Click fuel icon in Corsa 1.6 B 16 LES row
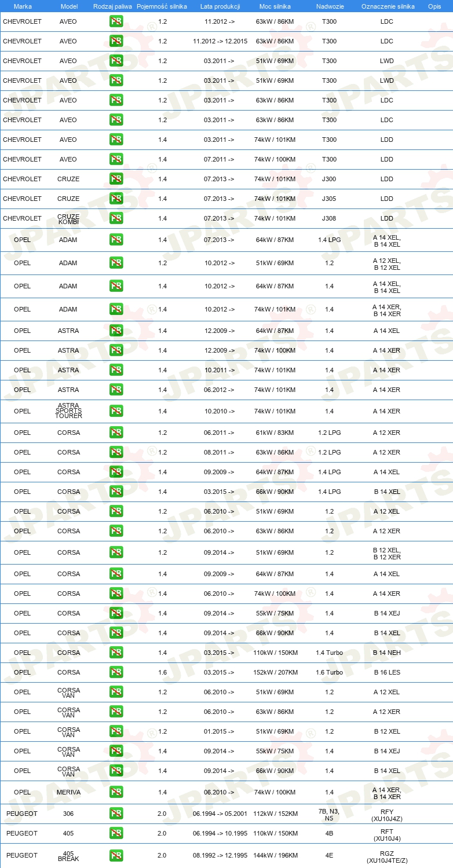The width and height of the screenshot is (453, 868). tap(116, 672)
